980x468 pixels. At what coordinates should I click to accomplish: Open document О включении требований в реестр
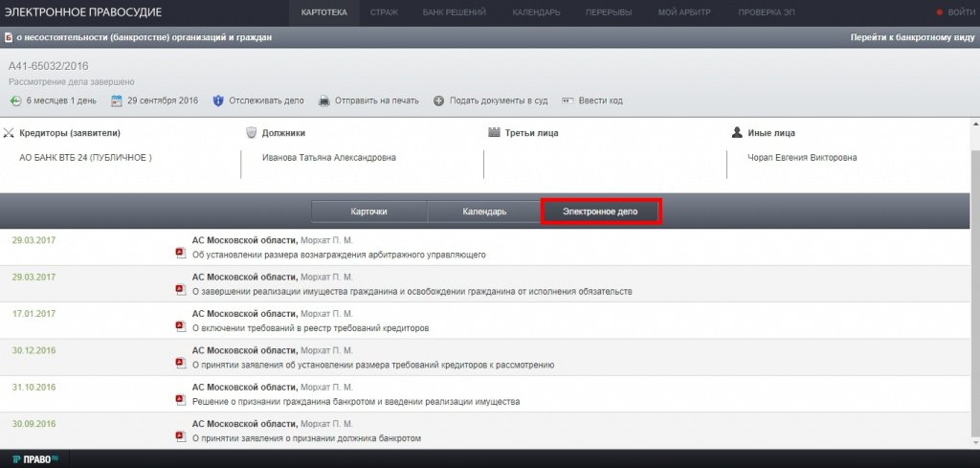coord(310,327)
